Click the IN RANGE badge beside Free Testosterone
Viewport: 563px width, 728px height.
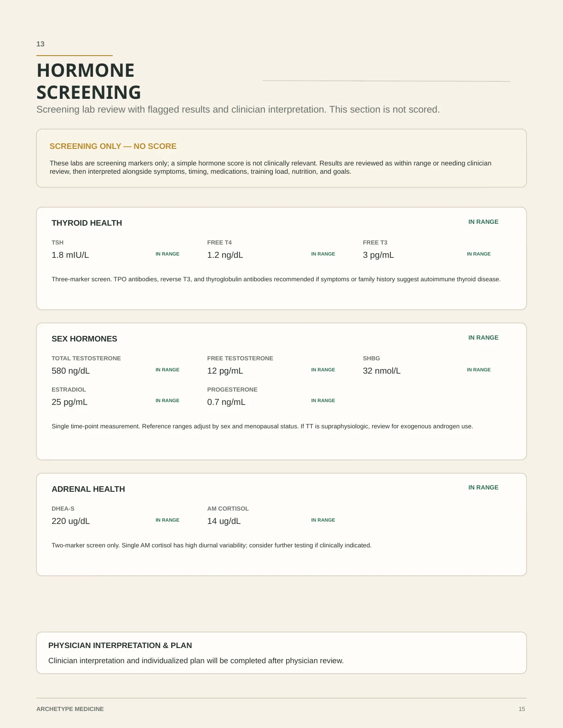tap(323, 370)
